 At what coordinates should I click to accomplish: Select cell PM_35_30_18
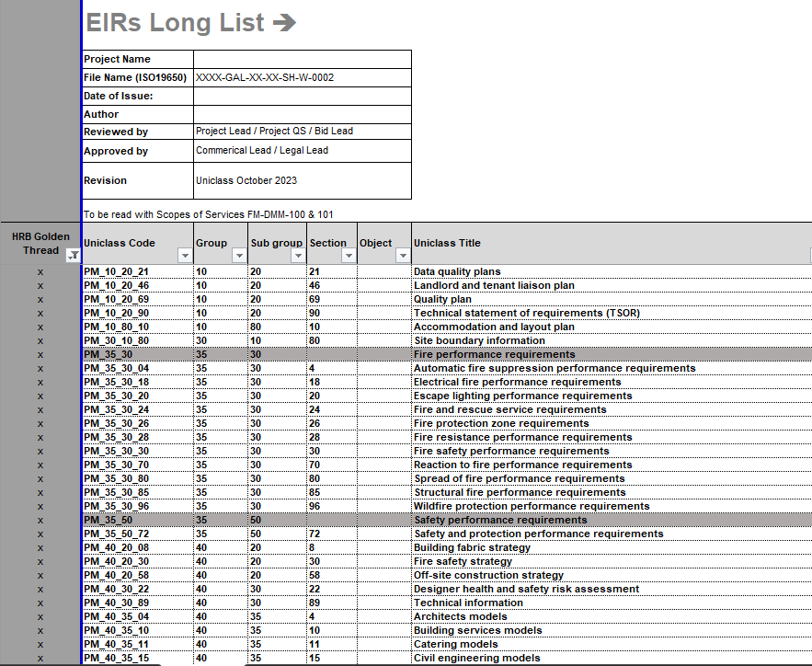pyautogui.click(x=138, y=382)
